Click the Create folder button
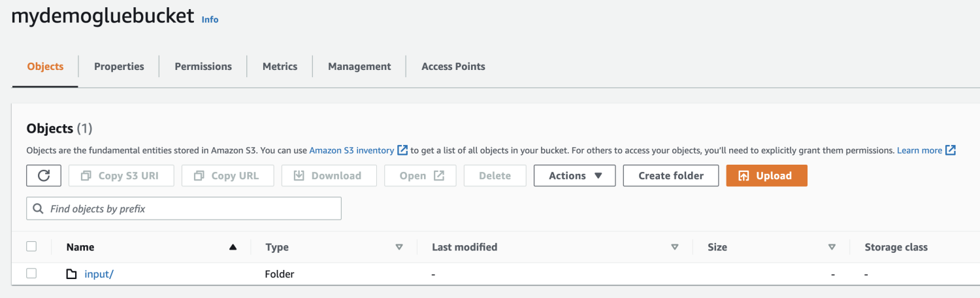Image resolution: width=980 pixels, height=298 pixels. pos(671,176)
